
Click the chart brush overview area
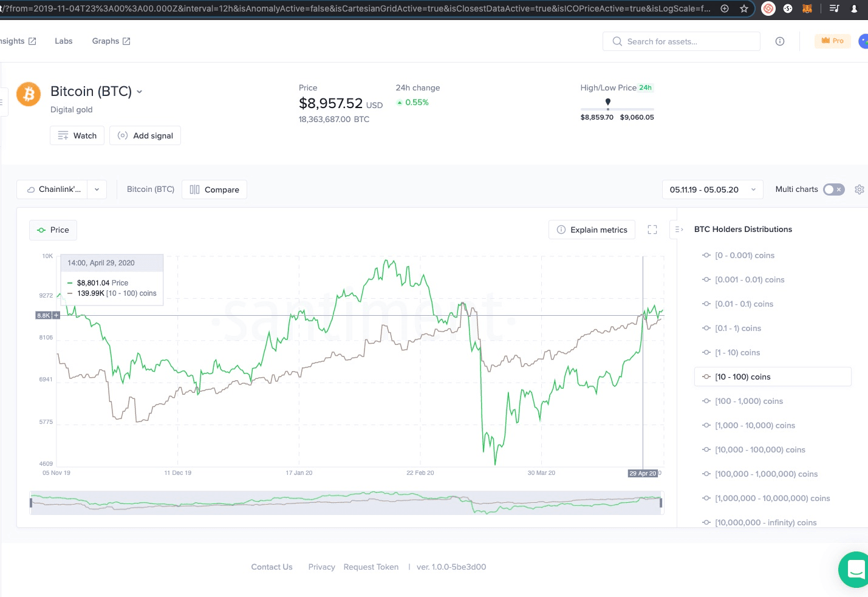point(346,503)
